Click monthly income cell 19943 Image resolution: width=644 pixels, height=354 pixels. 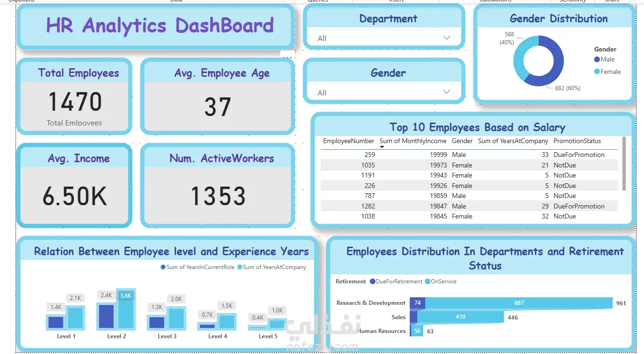point(439,176)
